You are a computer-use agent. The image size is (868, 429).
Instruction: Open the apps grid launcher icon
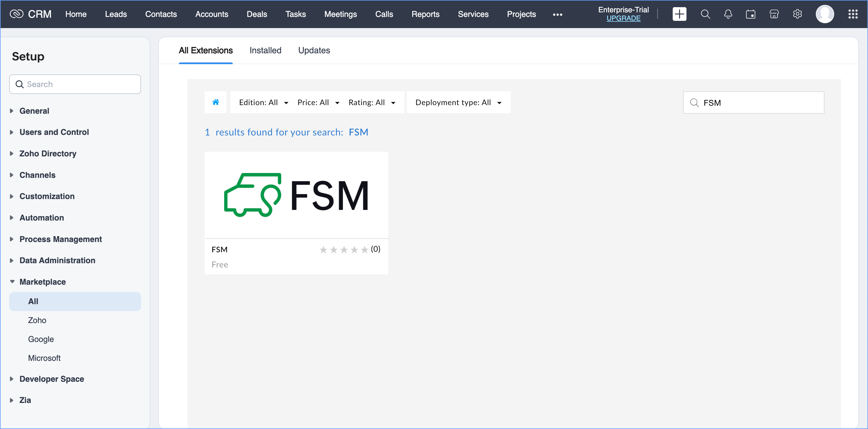853,14
